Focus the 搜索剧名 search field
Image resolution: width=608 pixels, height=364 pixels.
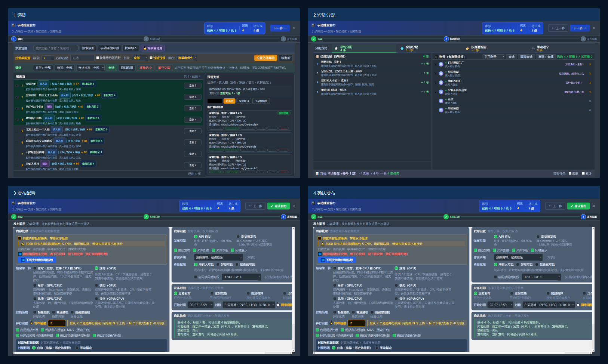[x=56, y=48]
